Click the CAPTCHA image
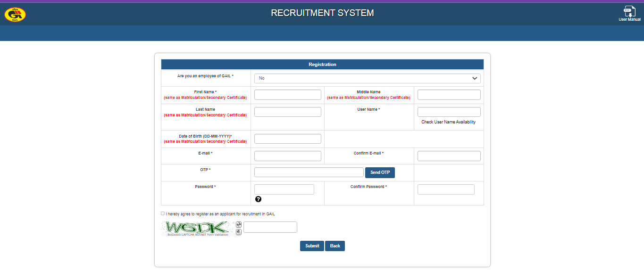This screenshot has height=270, width=644. [x=198, y=229]
